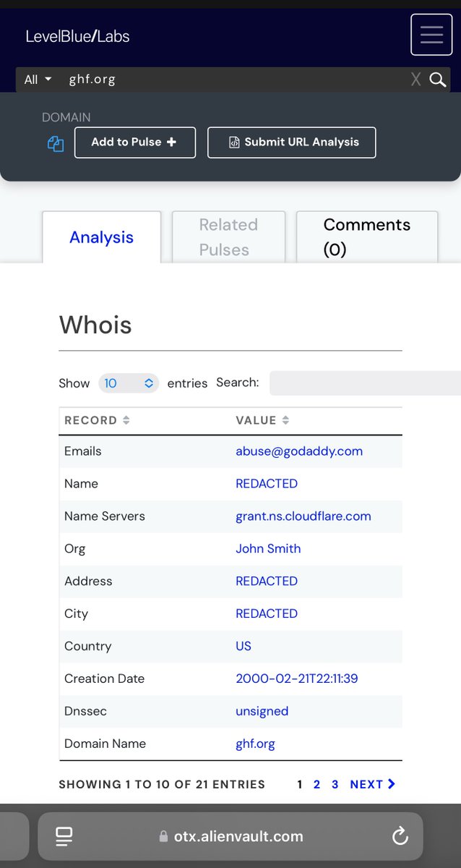Clear the search field with X
The width and height of the screenshot is (461, 868).
click(415, 80)
